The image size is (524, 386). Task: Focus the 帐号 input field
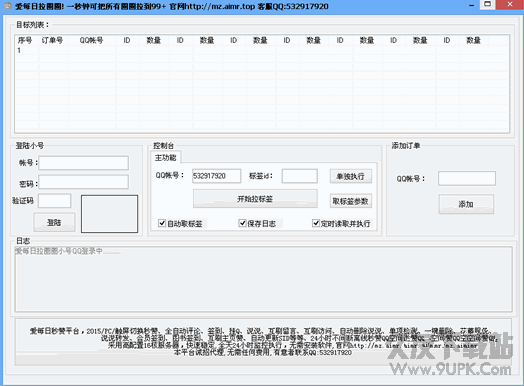(x=84, y=163)
